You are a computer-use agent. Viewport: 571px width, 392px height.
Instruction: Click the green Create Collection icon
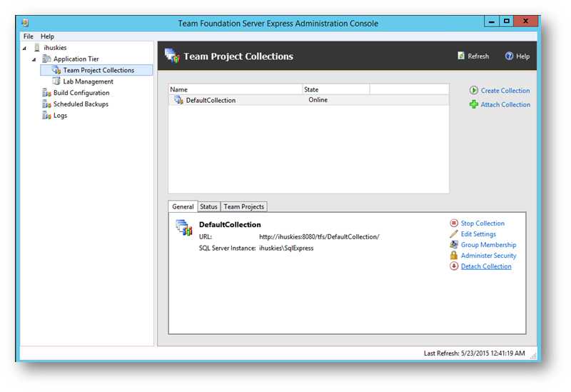[x=473, y=91]
